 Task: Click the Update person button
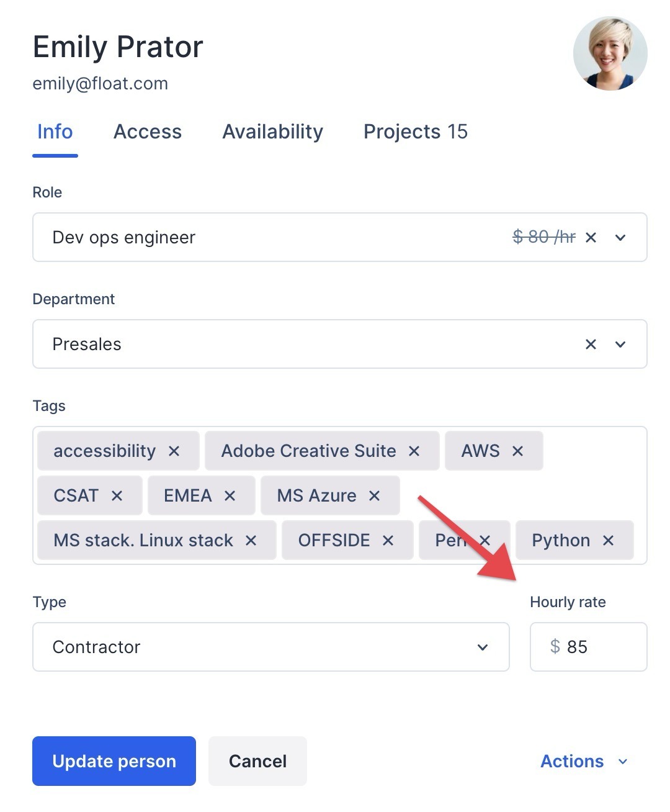click(x=114, y=761)
